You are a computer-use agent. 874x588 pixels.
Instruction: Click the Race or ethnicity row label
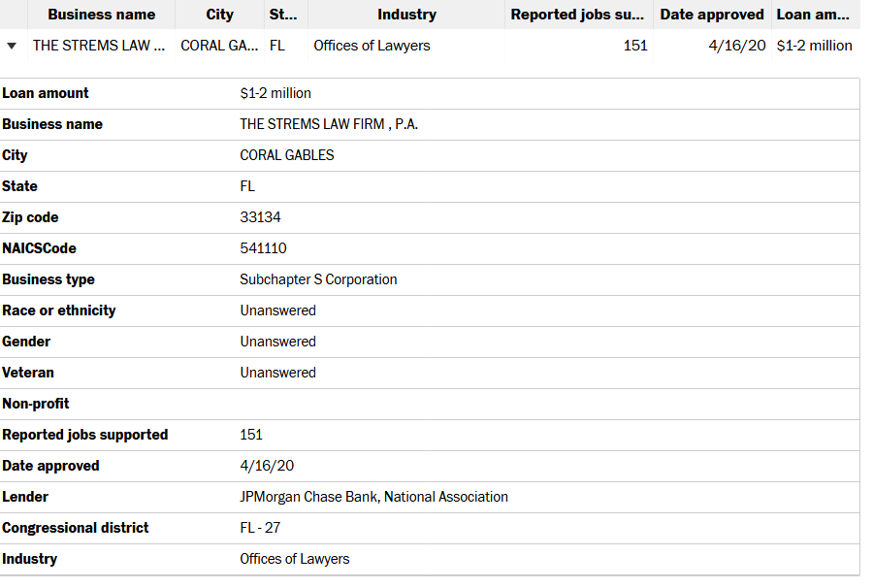(59, 310)
